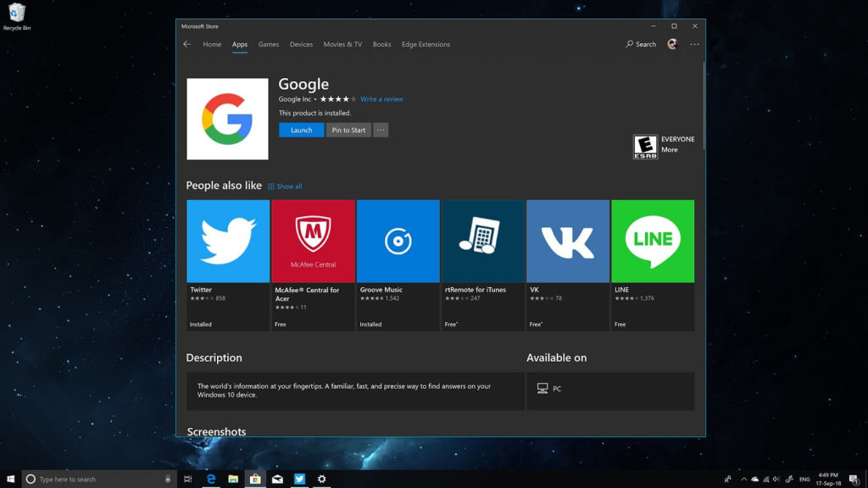Launch the installed Google app
This screenshot has width=868, height=488.
point(301,130)
